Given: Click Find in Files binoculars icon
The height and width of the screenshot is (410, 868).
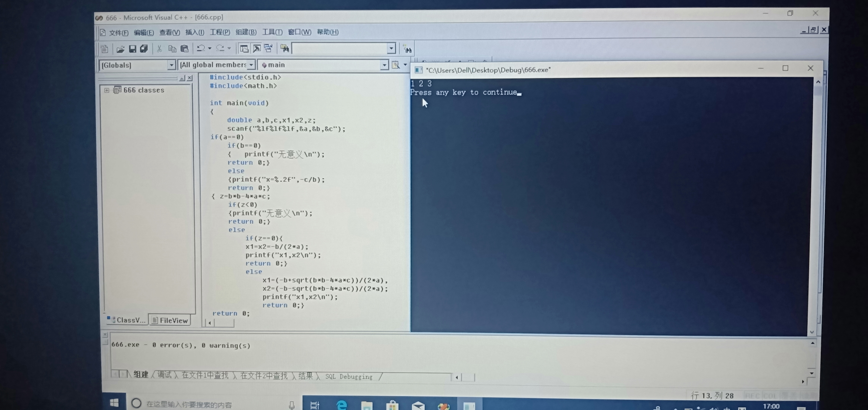Looking at the screenshot, I should point(285,49).
